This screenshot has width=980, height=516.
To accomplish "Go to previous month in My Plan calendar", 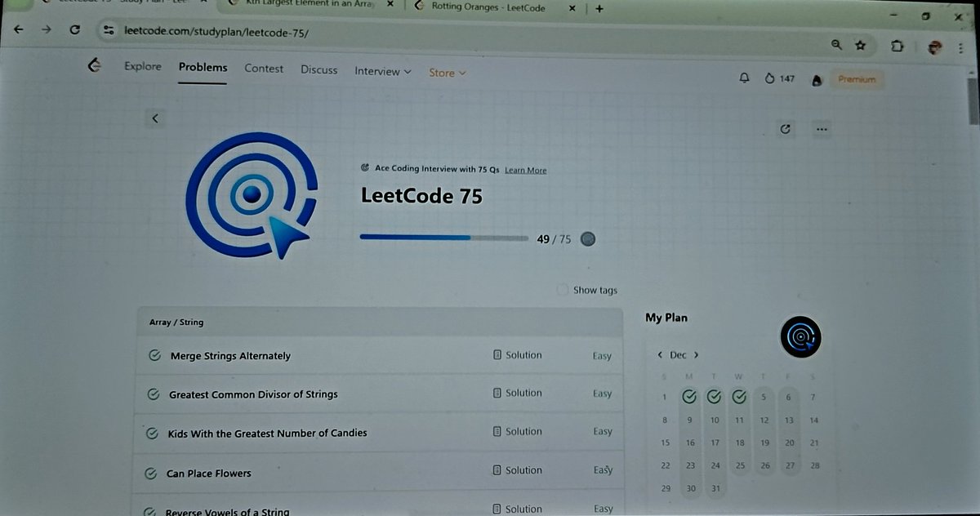I will pyautogui.click(x=660, y=355).
